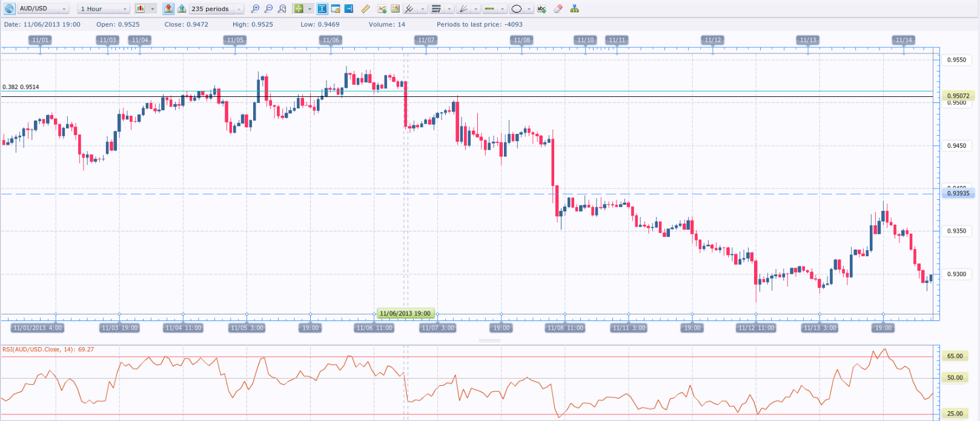Open the candlestick chart type dropdown arrow
The image size is (980, 421).
pyautogui.click(x=153, y=9)
